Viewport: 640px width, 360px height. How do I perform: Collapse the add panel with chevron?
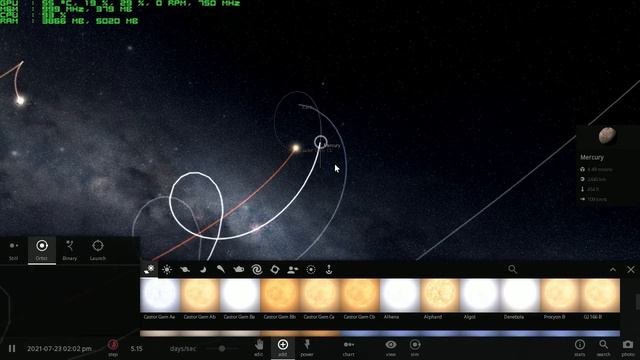[613, 269]
